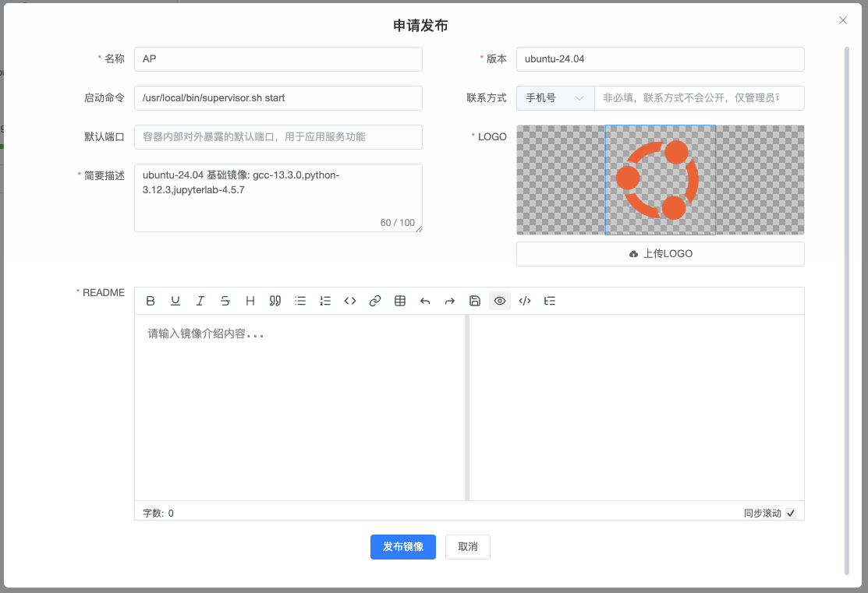Click the 60 / 100 character counter
Screen dimensions: 868x593
[x=398, y=222]
